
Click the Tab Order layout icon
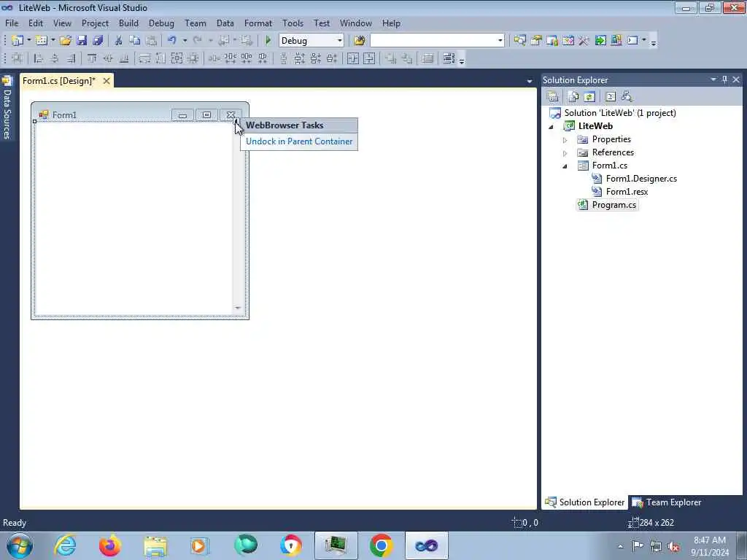click(449, 58)
